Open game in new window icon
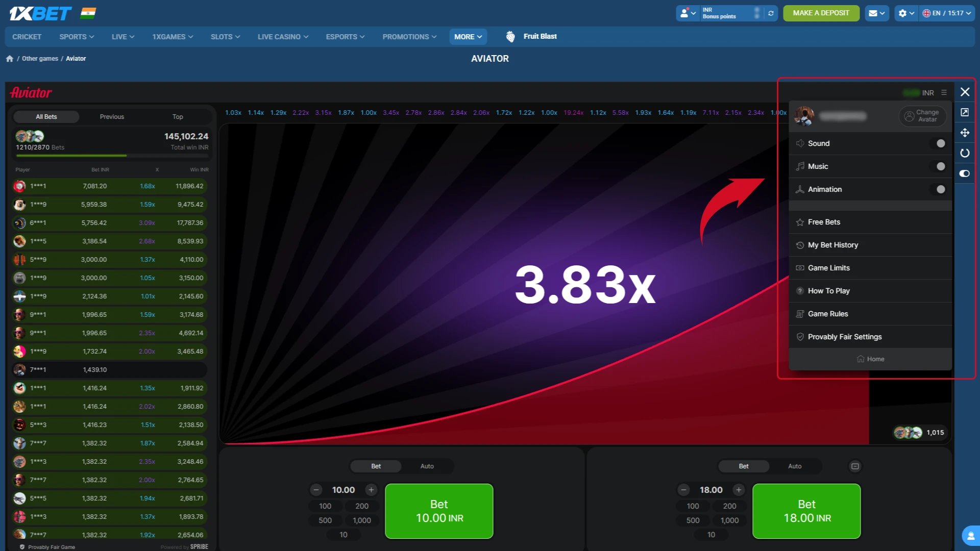This screenshot has width=980, height=551. point(965,112)
